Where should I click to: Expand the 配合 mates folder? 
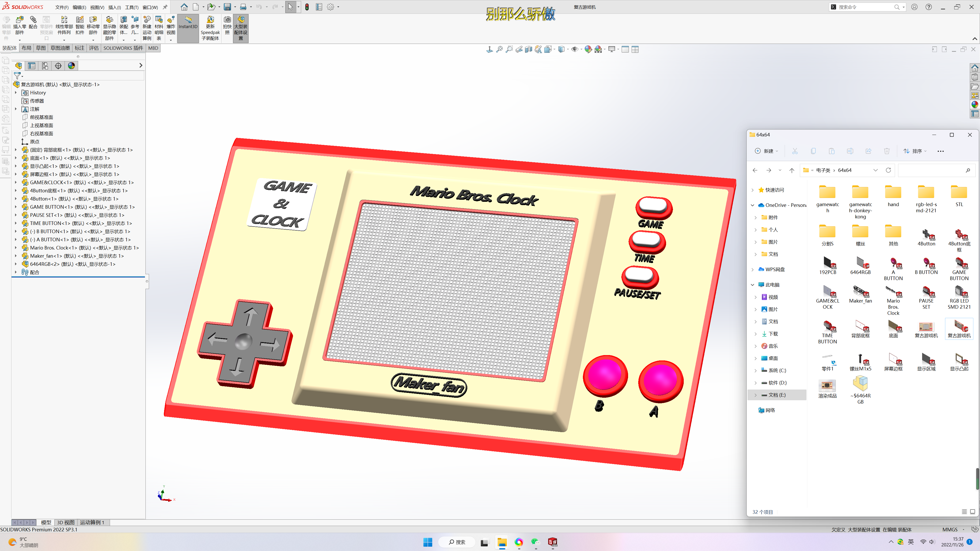(x=16, y=272)
